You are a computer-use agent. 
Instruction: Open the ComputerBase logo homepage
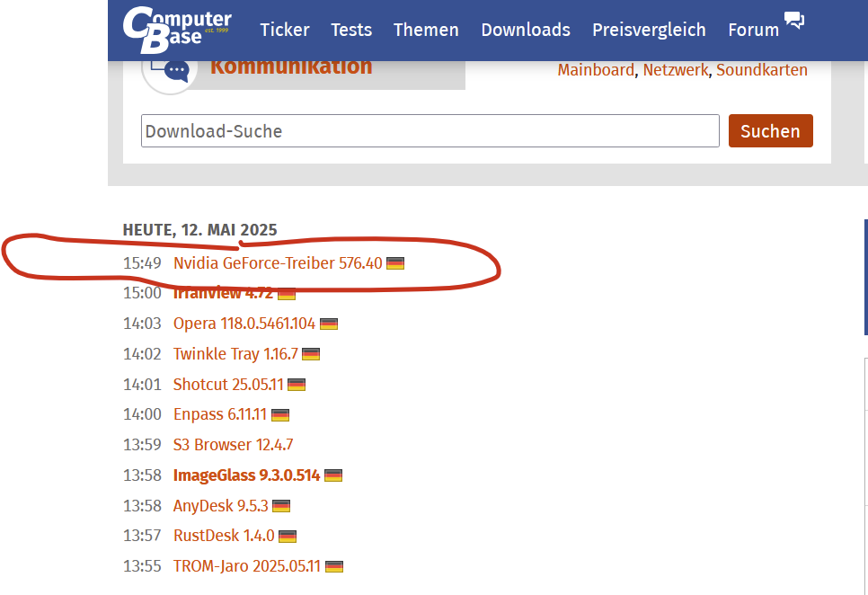[x=177, y=30]
